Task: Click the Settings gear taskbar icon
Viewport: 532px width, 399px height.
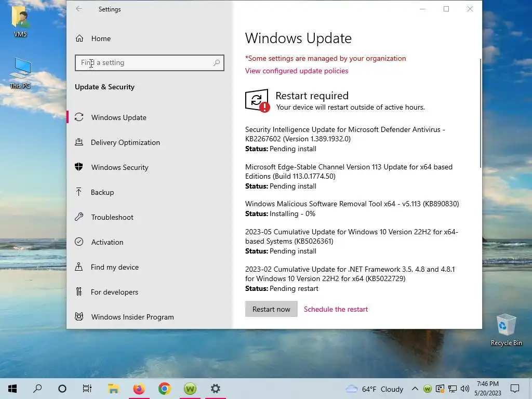Action: [x=216, y=389]
